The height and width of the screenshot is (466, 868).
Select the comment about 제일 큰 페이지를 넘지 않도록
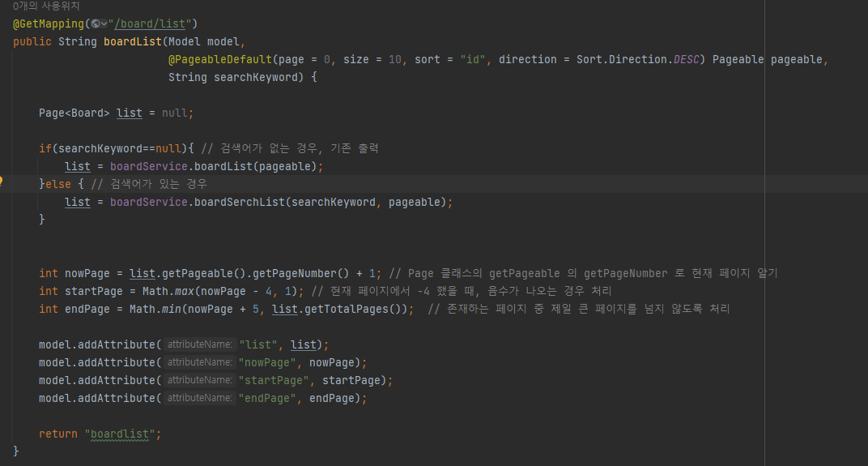578,309
